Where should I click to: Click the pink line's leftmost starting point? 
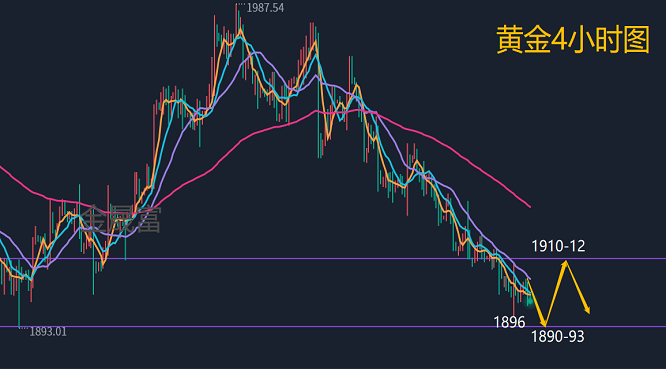point(1,168)
